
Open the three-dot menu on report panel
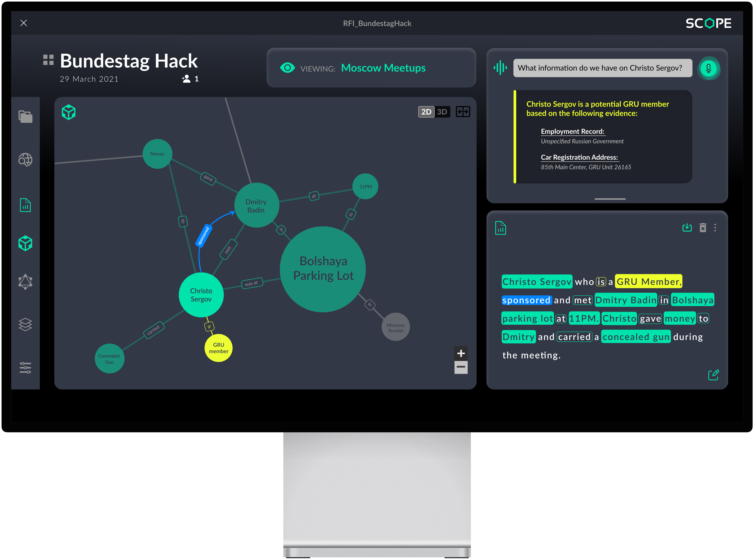[x=715, y=228]
